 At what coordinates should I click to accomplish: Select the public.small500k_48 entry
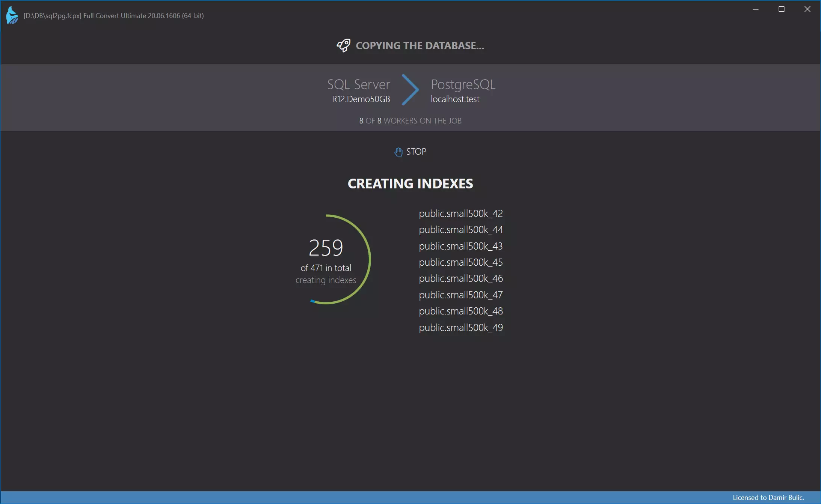(x=460, y=311)
